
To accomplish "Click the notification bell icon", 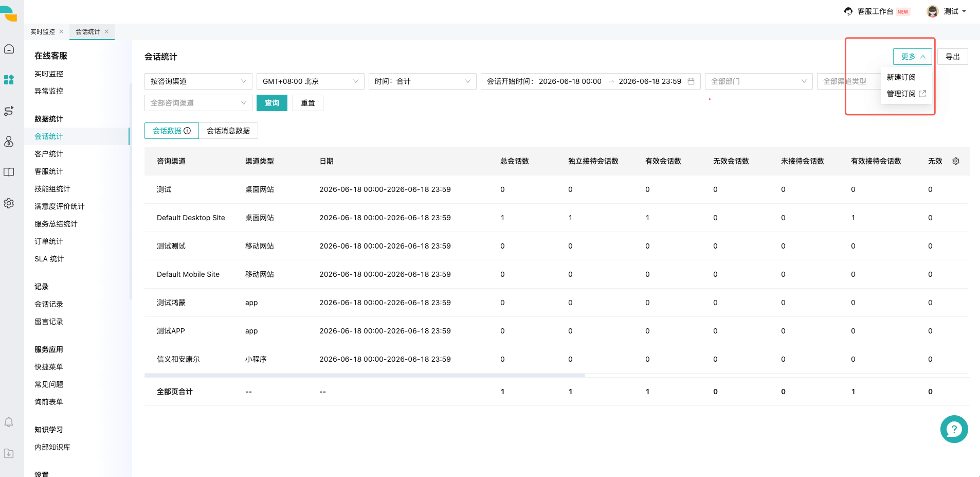I will pos(9,422).
